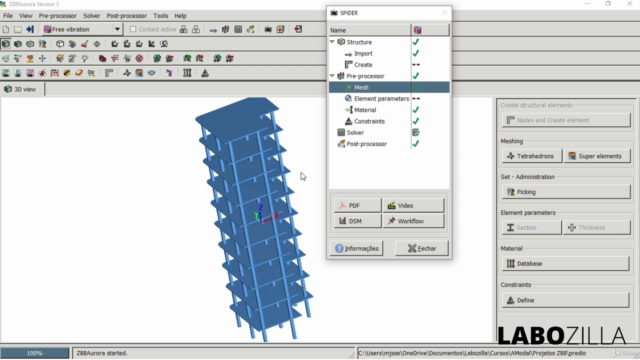Click the PDF button in SPIDER
The image size is (640, 360).
pos(358,206)
